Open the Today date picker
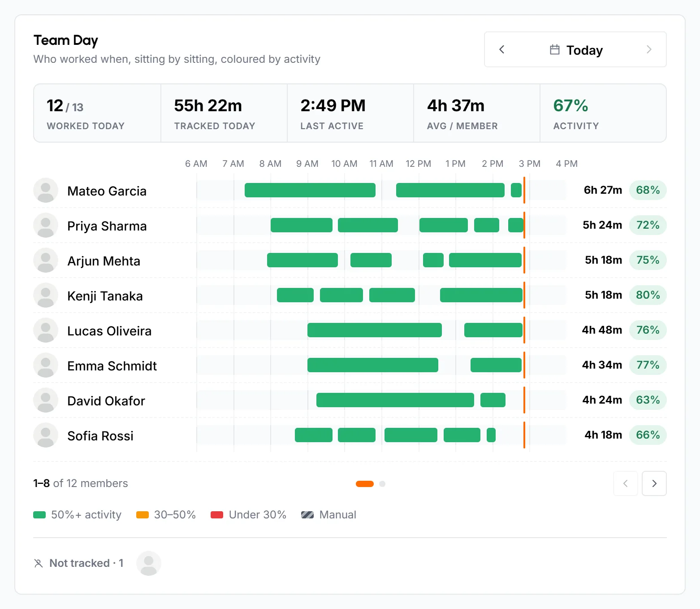700x609 pixels. [x=575, y=50]
